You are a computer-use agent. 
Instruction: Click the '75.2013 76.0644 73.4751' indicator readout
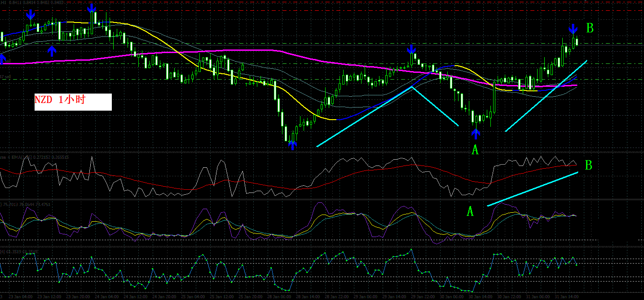click(x=26, y=205)
